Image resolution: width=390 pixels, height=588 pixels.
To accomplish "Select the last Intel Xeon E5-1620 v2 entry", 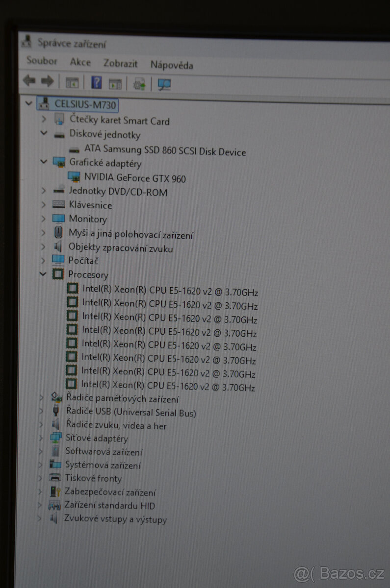I will coord(168,386).
